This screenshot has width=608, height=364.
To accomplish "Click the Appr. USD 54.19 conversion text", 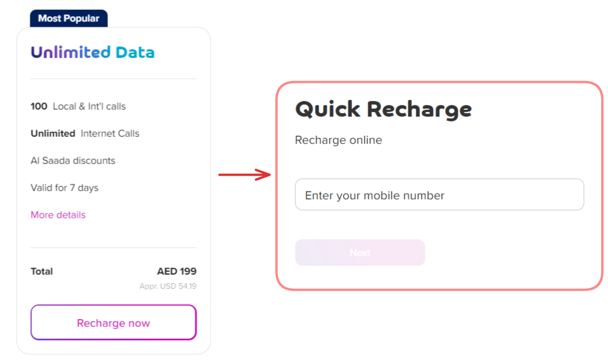I will click(x=168, y=286).
